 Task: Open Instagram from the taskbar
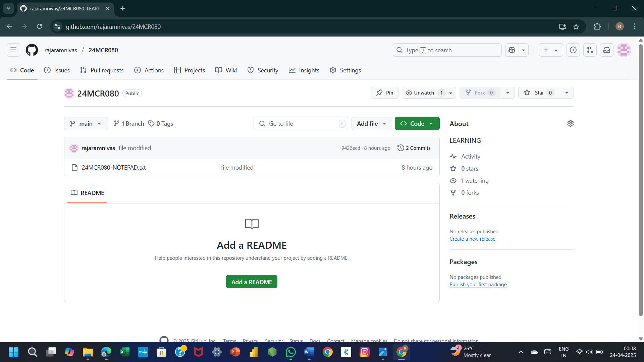click(364, 352)
